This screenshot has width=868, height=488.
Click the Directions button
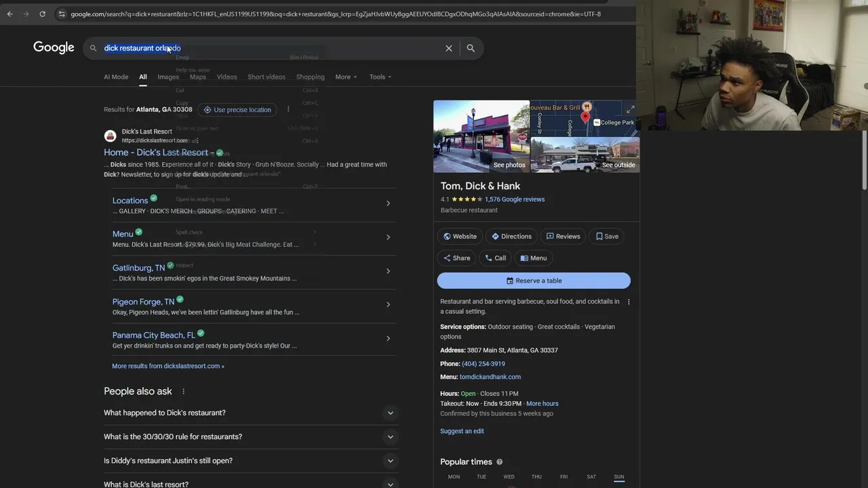point(511,237)
